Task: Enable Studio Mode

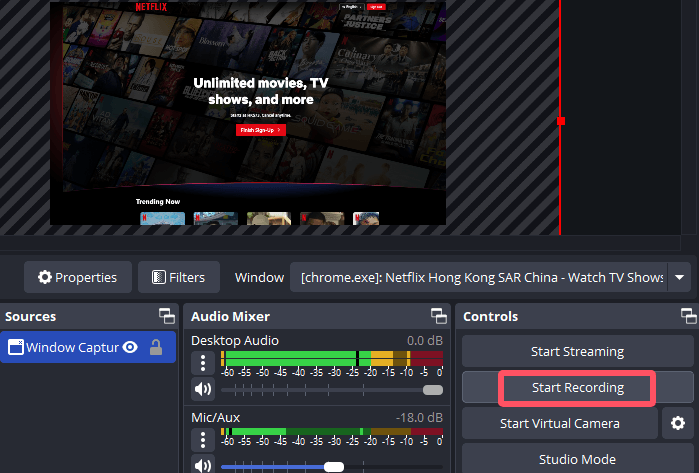Action: (x=577, y=459)
